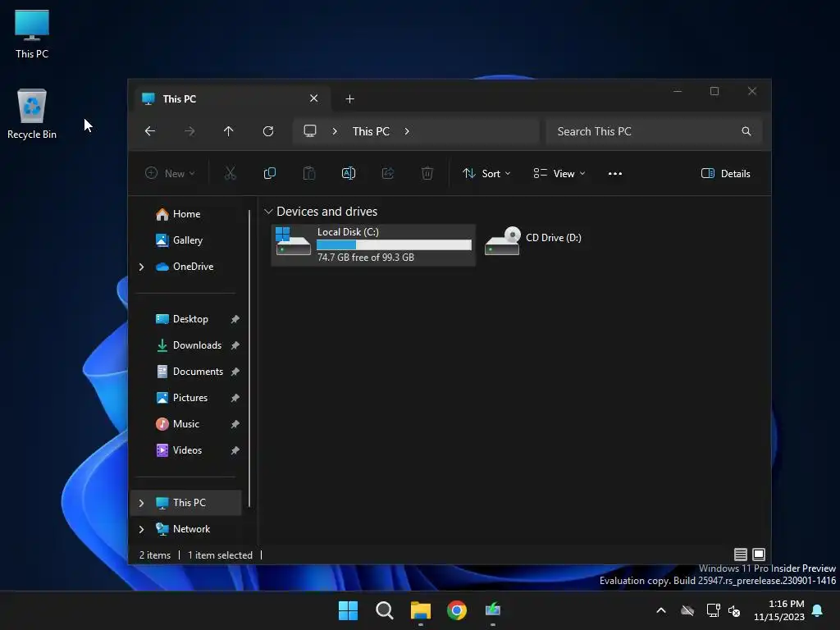840x630 pixels.
Task: Click the Delete trash icon
Action: 427,173
